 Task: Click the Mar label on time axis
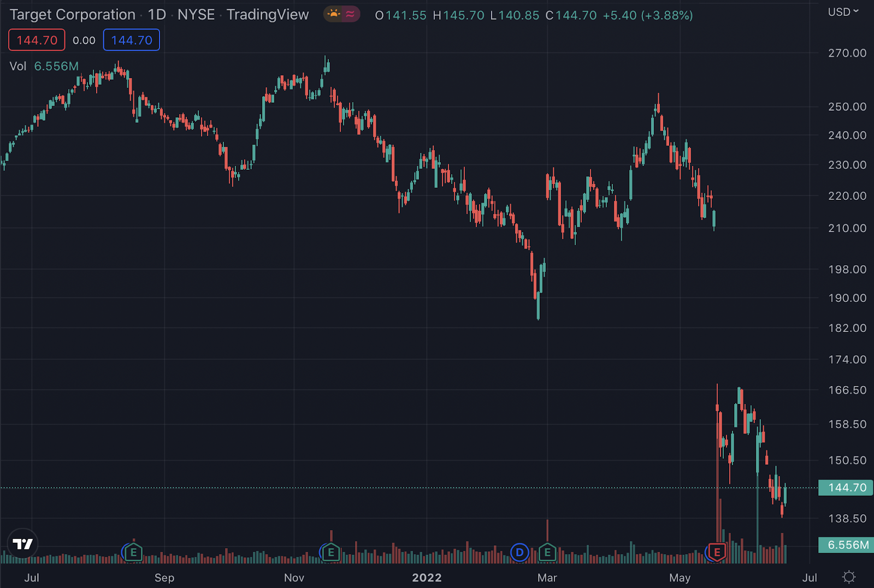(547, 578)
